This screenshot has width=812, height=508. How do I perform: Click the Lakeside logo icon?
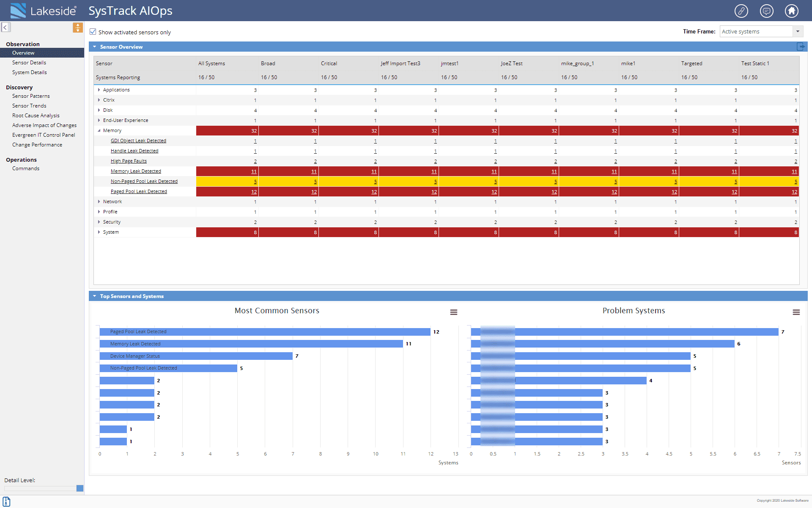[x=18, y=11]
